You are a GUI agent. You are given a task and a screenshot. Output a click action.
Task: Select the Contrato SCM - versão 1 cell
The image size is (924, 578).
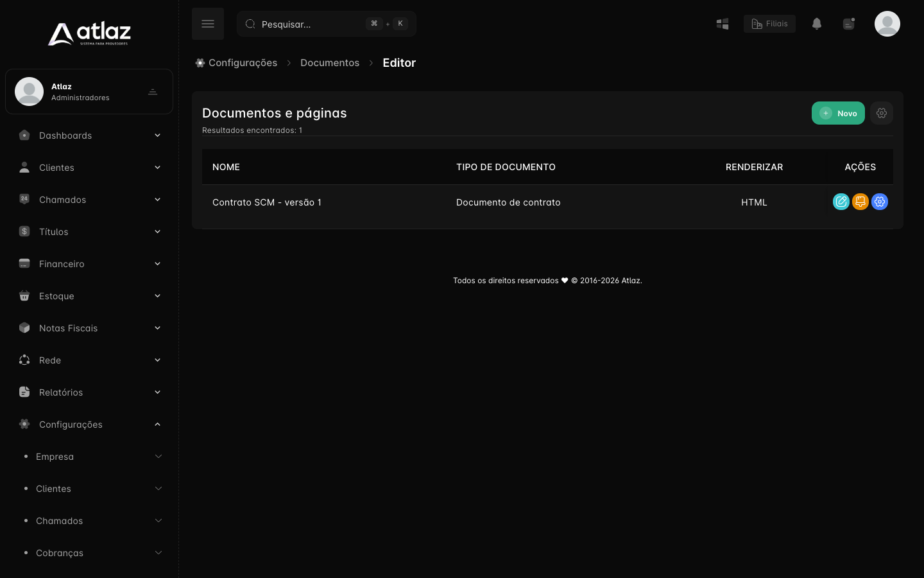267,202
